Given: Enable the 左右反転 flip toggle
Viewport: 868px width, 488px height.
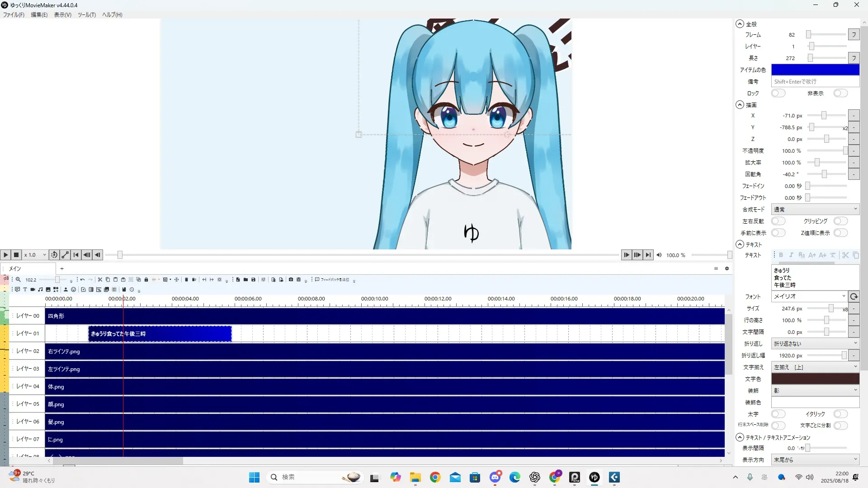Looking at the screenshot, I should [x=778, y=221].
